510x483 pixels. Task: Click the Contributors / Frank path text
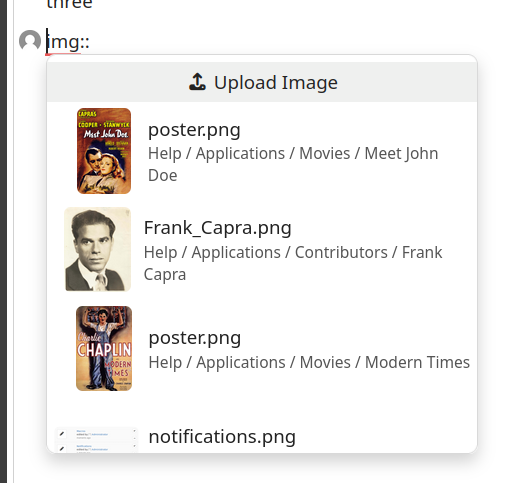point(368,252)
